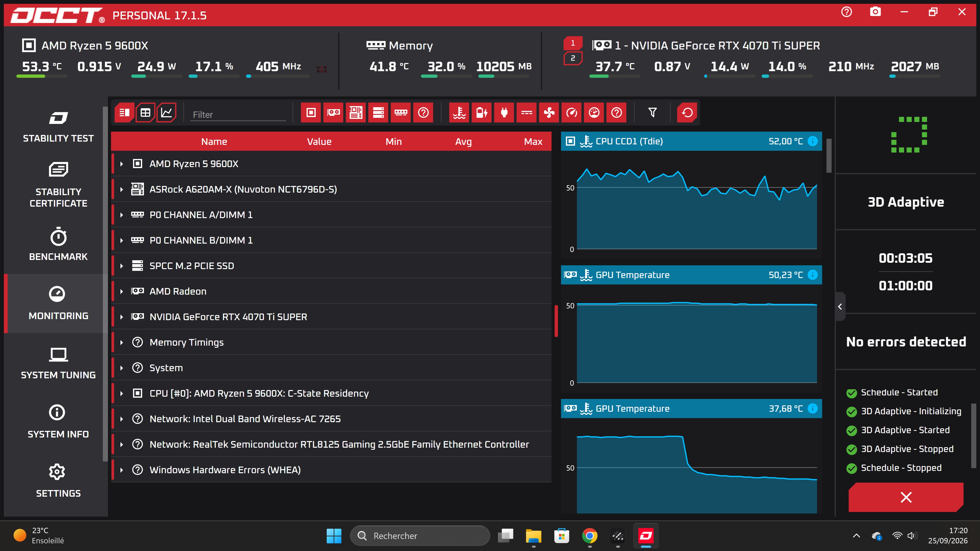Open the Settings section
980x551 pixels.
58,481
